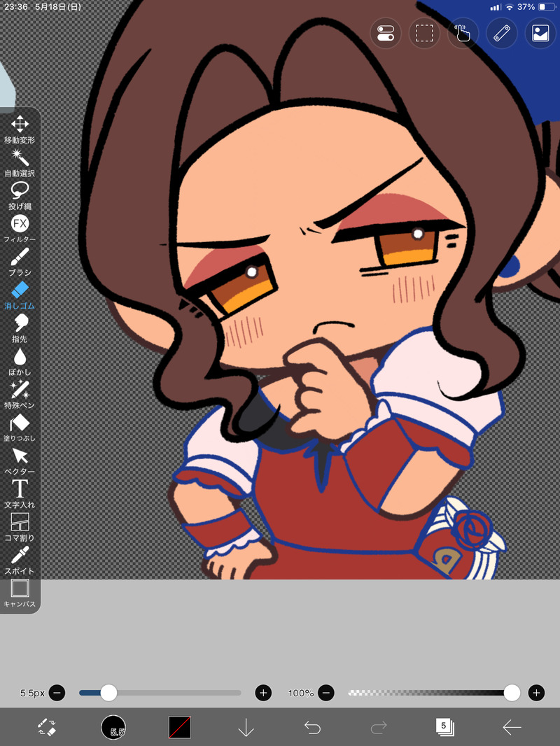This screenshot has height=746, width=560.
Task: Select the 移動変形 transform tool
Action: [x=20, y=129]
